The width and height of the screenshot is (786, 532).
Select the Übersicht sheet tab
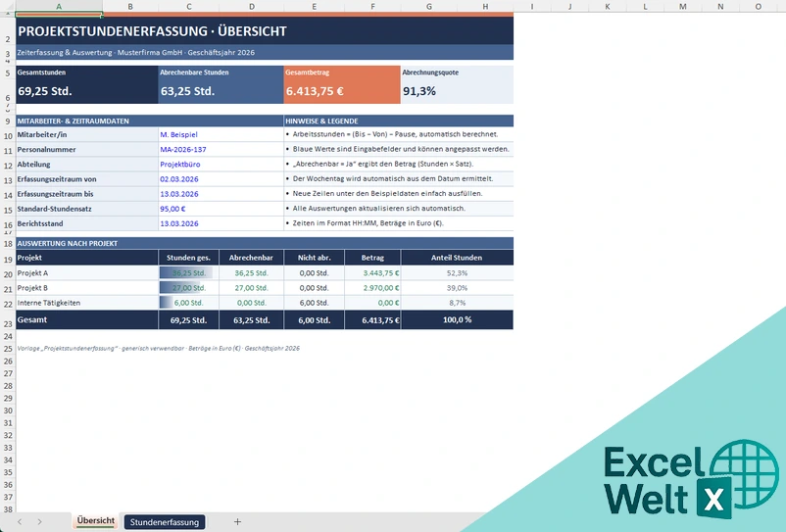click(96, 521)
